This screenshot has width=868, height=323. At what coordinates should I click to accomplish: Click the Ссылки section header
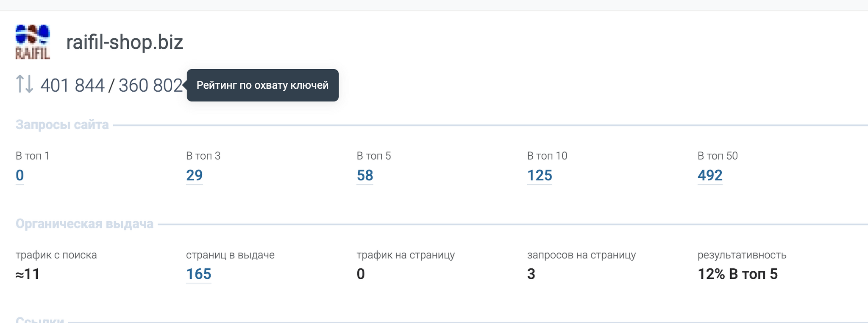[x=40, y=319]
